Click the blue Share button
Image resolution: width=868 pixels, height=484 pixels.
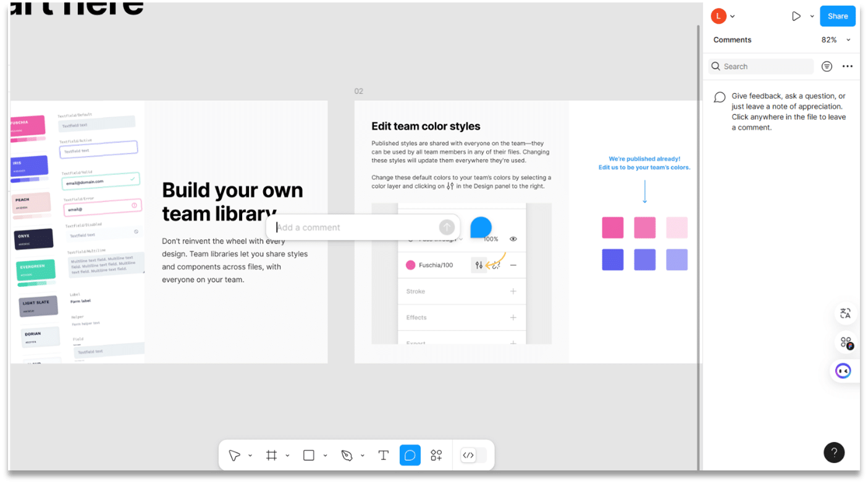837,17
